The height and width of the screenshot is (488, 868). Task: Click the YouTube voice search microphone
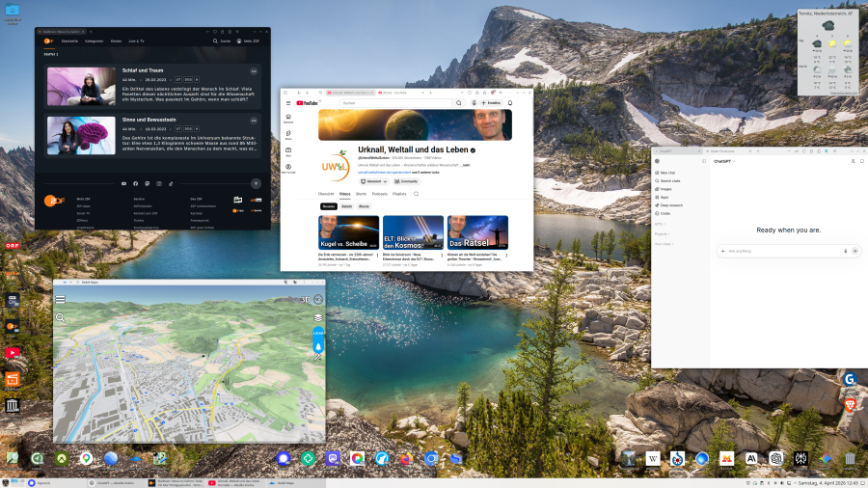coord(474,102)
